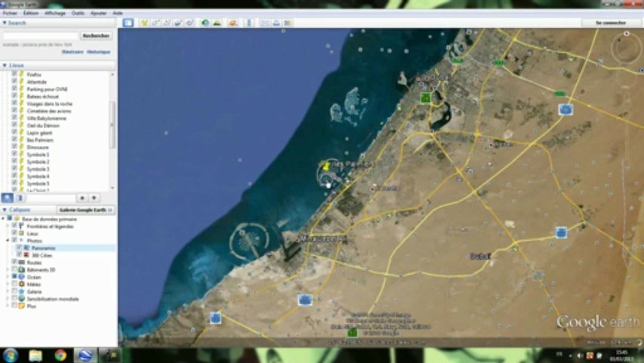This screenshot has width=644, height=363.
Task: Toggle the Panoramio layer checkbox
Action: (20, 248)
